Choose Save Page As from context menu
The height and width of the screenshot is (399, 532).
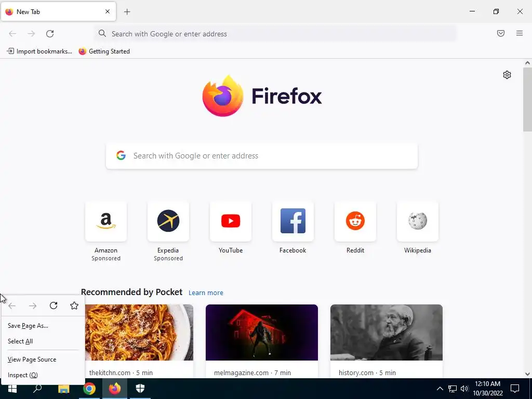43,326
